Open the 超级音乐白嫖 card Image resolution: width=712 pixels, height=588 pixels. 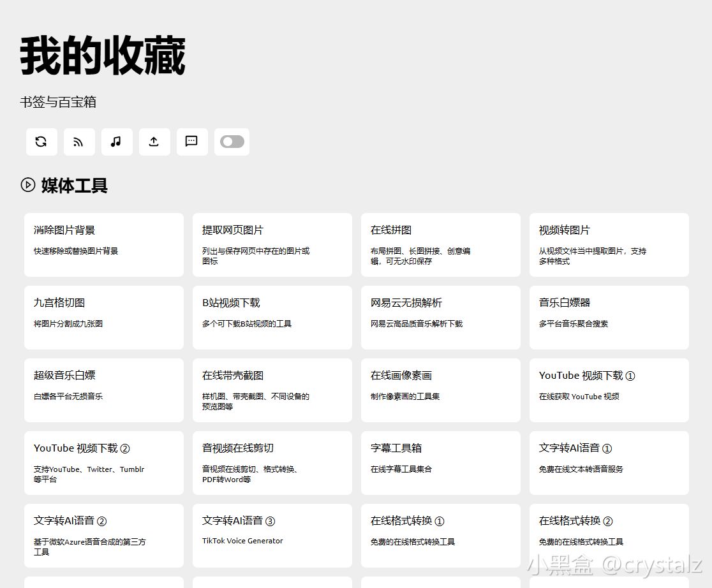(x=104, y=390)
